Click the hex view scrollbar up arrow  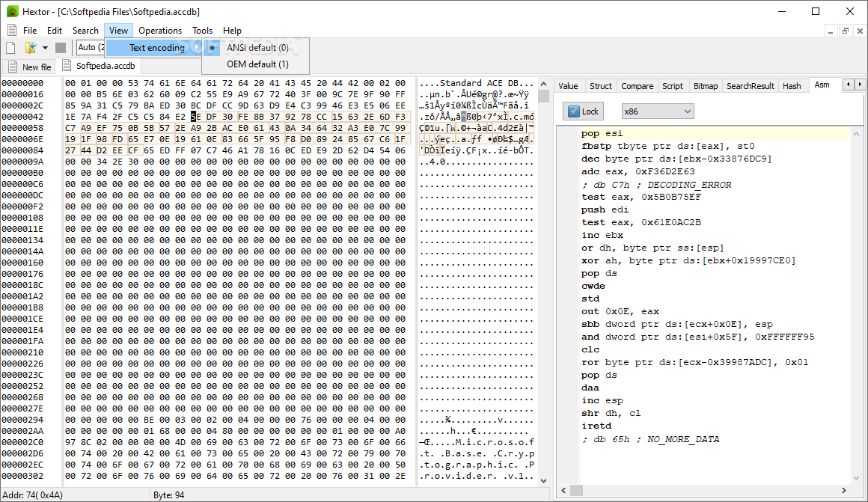click(x=543, y=84)
